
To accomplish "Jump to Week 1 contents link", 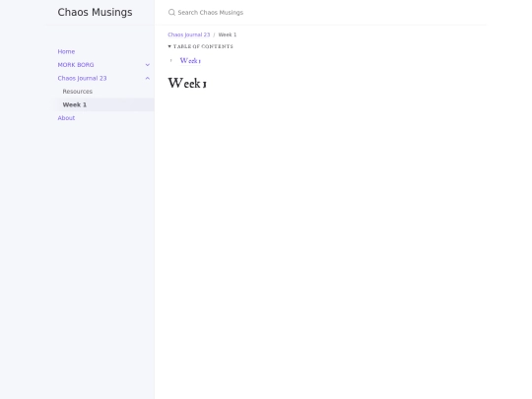I will click(x=190, y=61).
